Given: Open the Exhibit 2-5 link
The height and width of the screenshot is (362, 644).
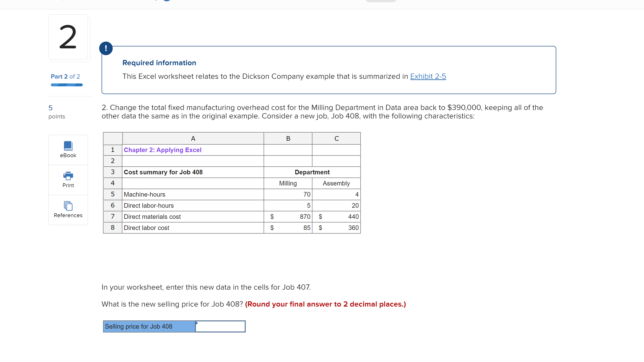Looking at the screenshot, I should [x=428, y=76].
